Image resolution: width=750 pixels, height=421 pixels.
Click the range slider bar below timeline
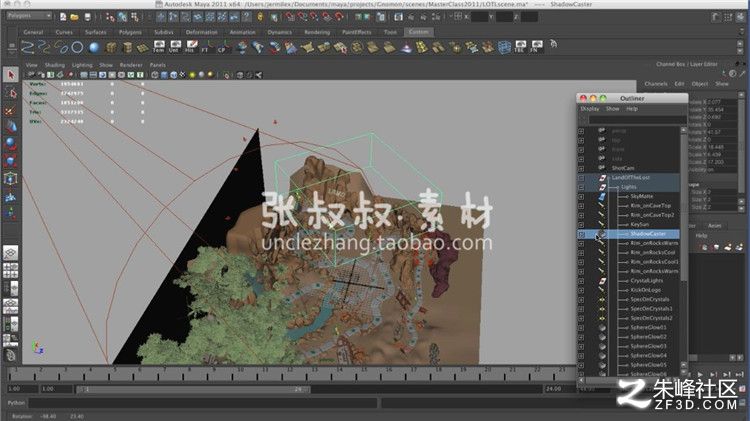[x=194, y=389]
